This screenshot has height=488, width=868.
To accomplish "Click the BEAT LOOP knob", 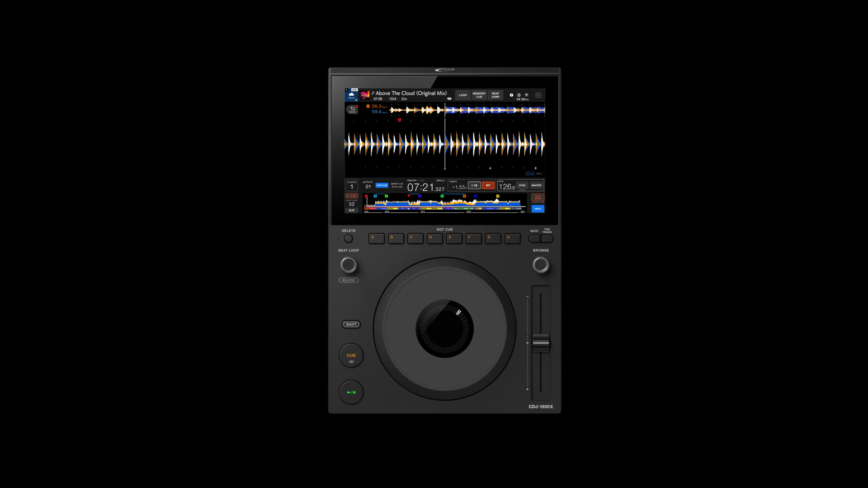I will [x=349, y=265].
